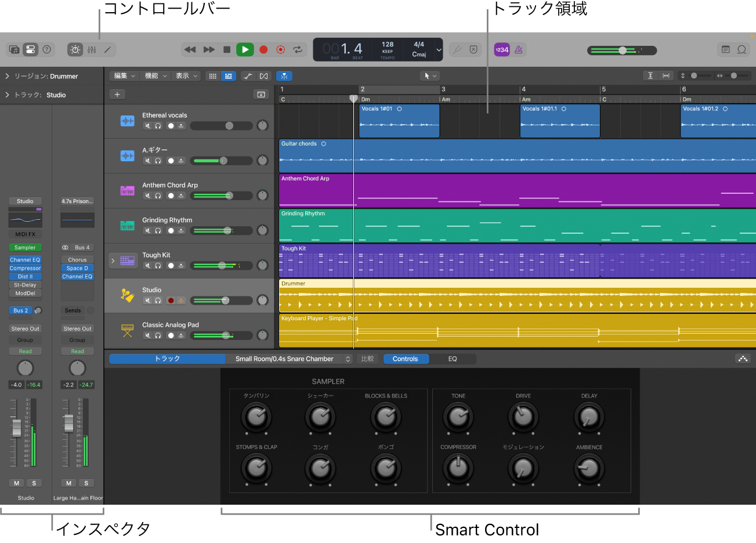Click the stop button in the transport
Viewport: 756px width, 543px height.
[x=227, y=50]
